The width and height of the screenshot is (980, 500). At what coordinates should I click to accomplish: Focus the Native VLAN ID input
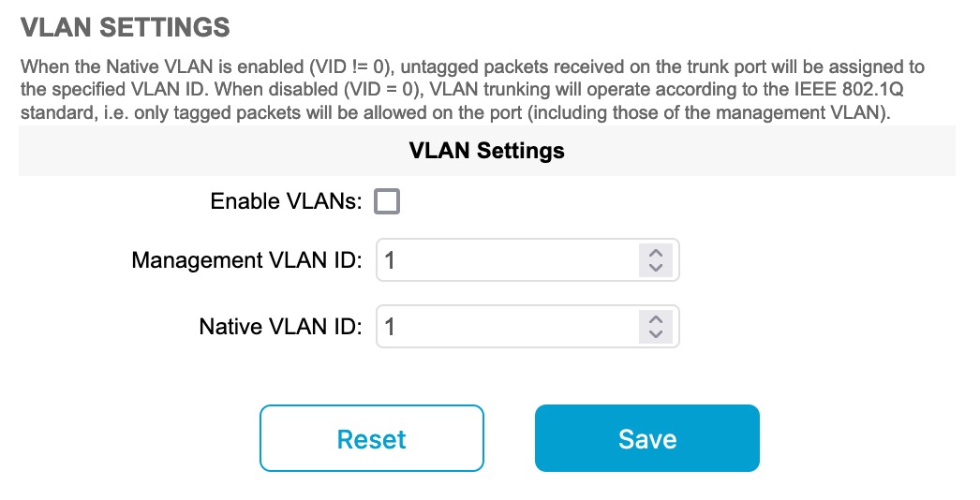click(506, 327)
